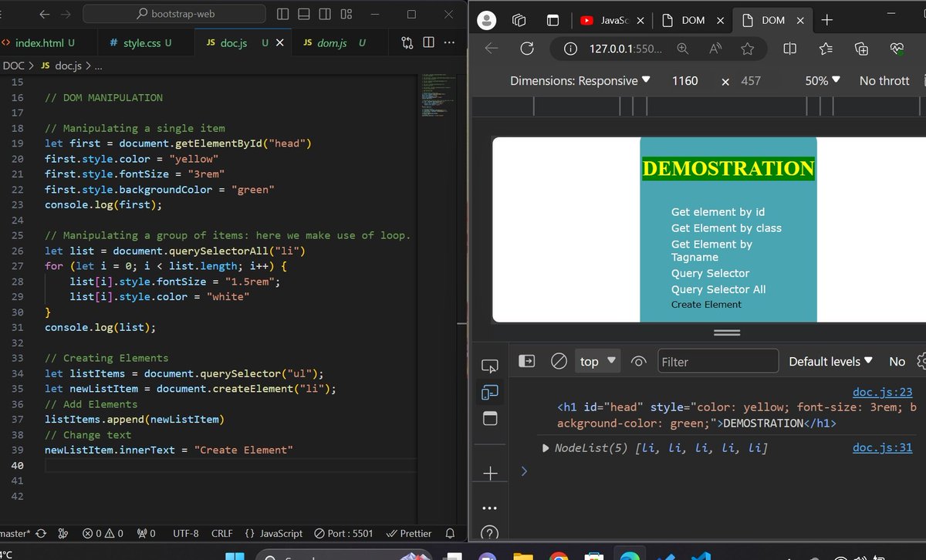Toggle VS Code bottom panel layout icon
Screen dimensions: 926x560
click(304, 14)
